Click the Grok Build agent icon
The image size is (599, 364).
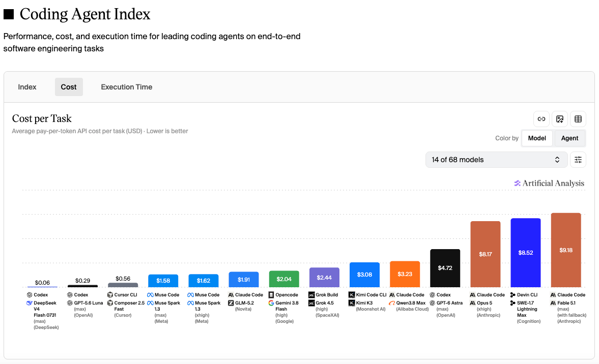tap(311, 295)
